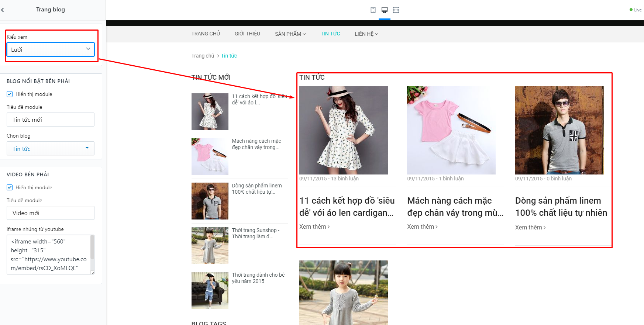The image size is (644, 325).
Task: Open large grid image of pink shirt and skirt
Action: tap(451, 130)
